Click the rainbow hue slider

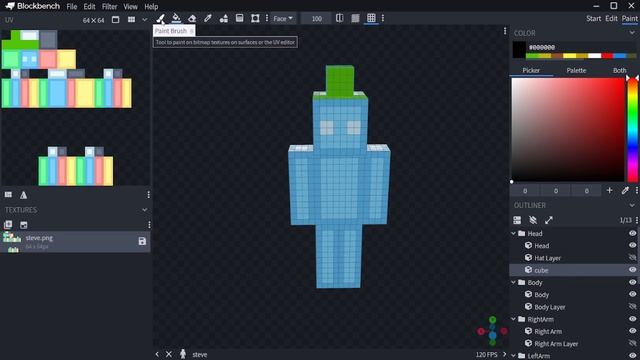pyautogui.click(x=633, y=129)
